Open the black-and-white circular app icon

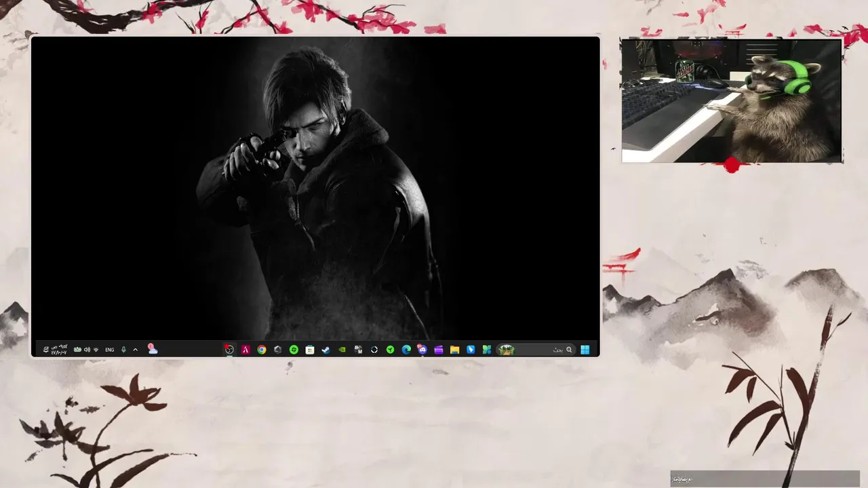(x=374, y=350)
